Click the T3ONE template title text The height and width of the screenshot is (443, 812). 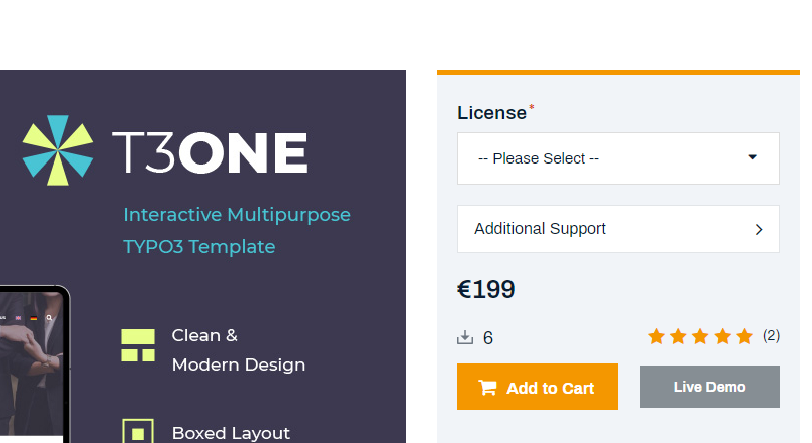tap(210, 153)
